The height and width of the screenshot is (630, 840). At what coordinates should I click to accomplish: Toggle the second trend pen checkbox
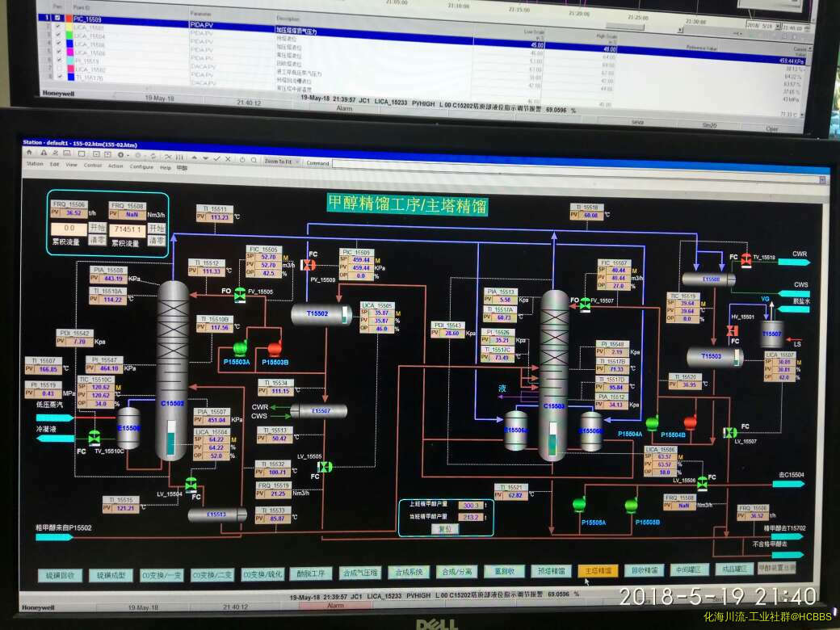[x=57, y=27]
